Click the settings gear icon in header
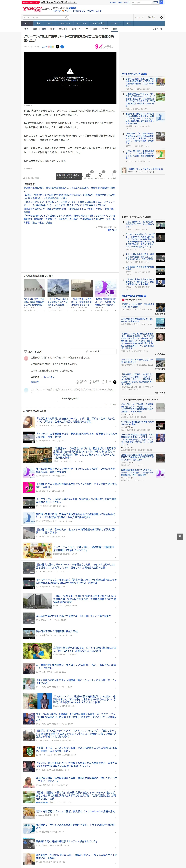 (161, 17)
